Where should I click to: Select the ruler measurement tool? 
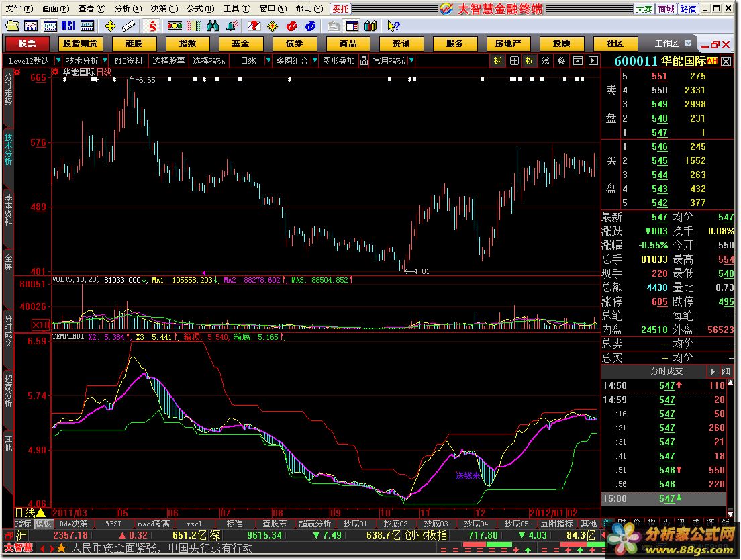pyautogui.click(x=129, y=26)
